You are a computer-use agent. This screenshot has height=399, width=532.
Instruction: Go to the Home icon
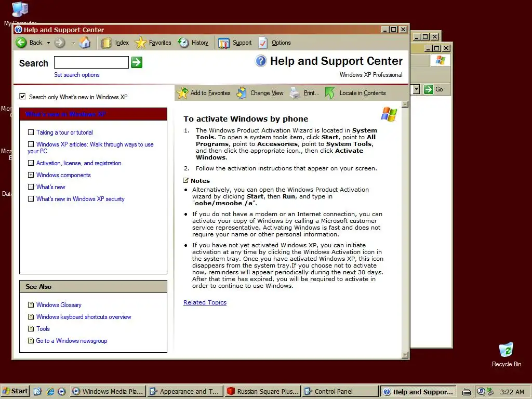click(x=85, y=43)
